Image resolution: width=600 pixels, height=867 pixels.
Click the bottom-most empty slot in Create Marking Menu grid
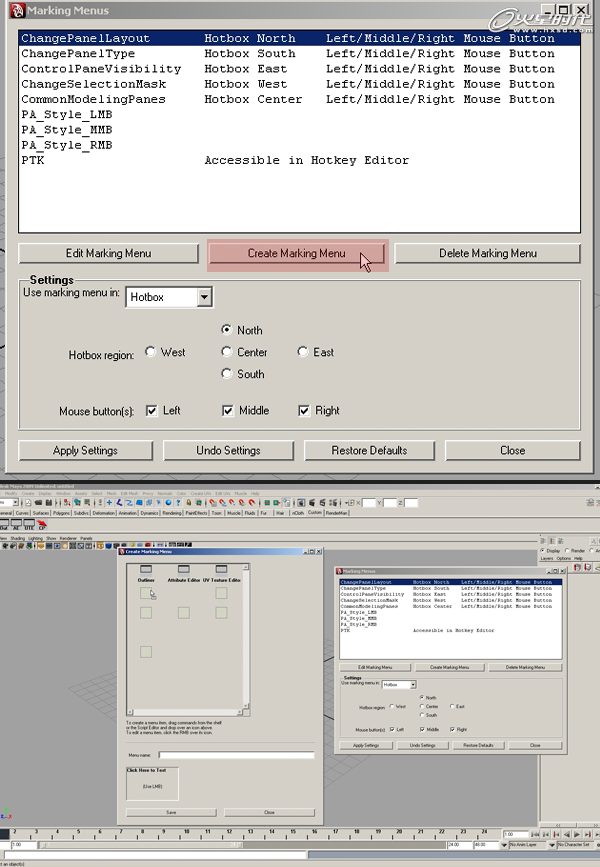[x=146, y=652]
